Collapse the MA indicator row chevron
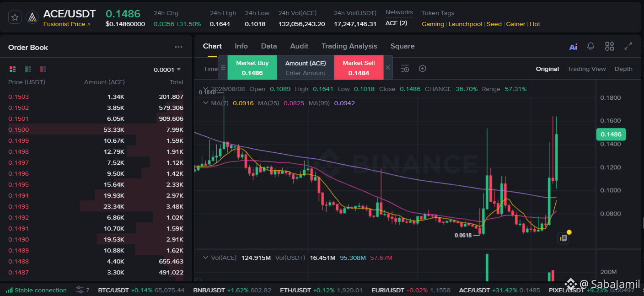The image size is (644, 296). pos(206,103)
